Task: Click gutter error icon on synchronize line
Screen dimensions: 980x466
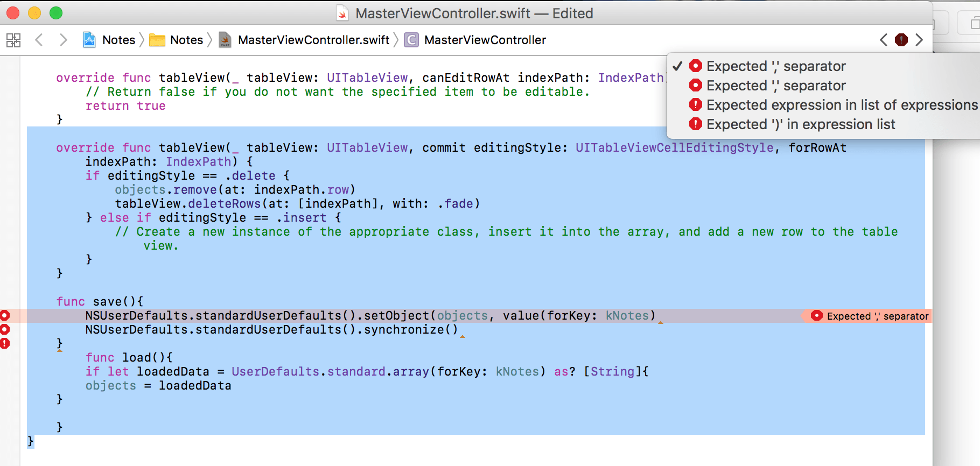Action: (5, 329)
